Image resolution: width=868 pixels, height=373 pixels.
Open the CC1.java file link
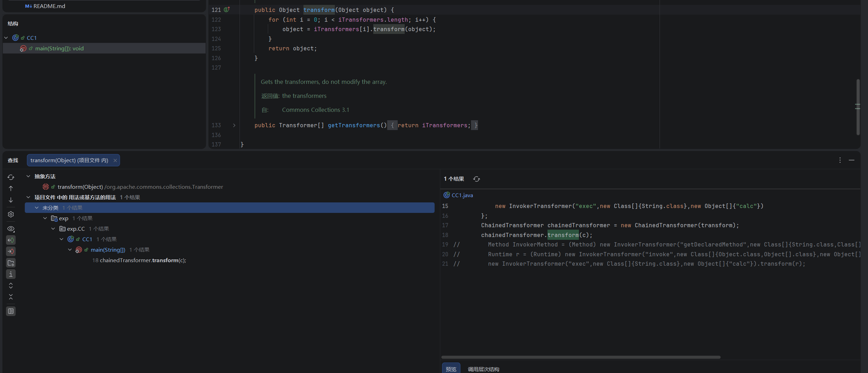coord(462,195)
